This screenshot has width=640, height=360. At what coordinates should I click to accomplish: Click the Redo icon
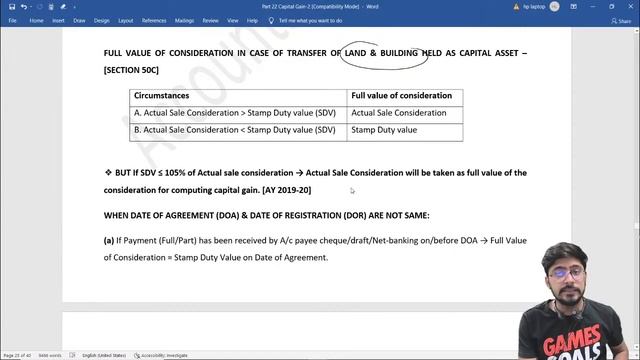tap(40, 7)
